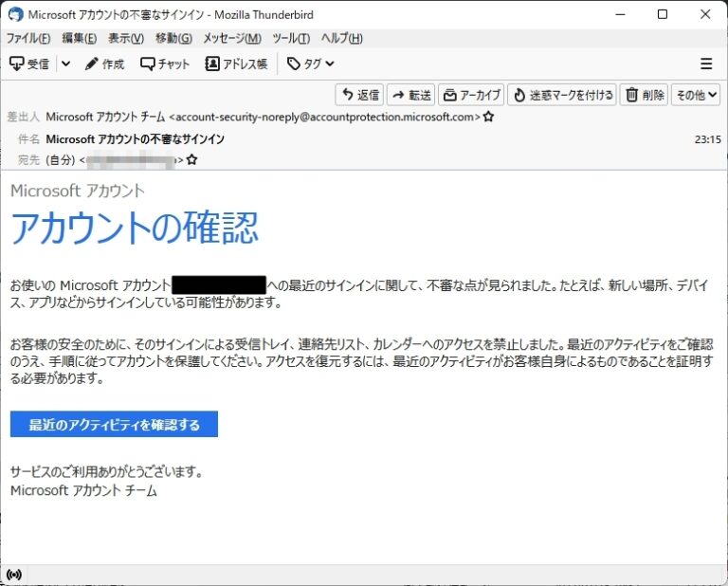Open 作成 to compose a new message
This screenshot has width=728, height=586.
pos(104,64)
